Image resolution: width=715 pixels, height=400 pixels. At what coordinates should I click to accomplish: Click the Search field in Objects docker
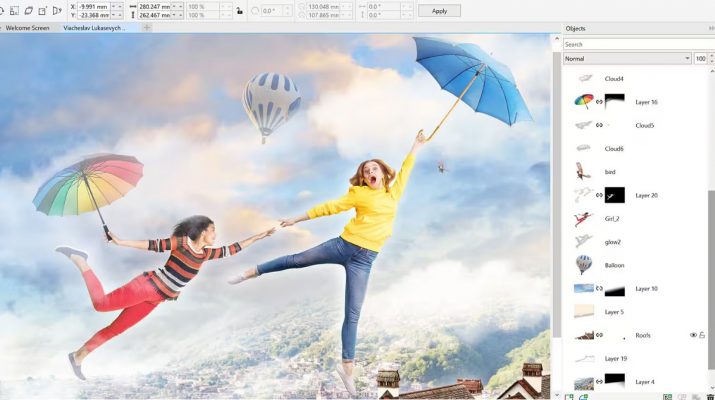click(x=638, y=44)
